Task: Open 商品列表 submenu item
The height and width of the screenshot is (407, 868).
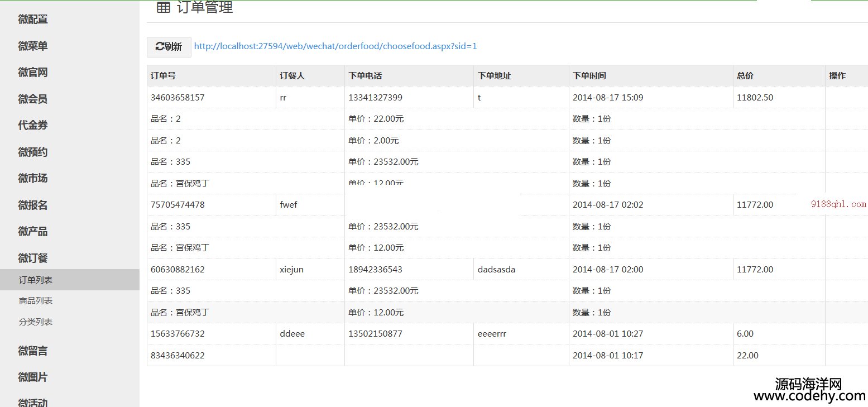Action: [x=36, y=301]
